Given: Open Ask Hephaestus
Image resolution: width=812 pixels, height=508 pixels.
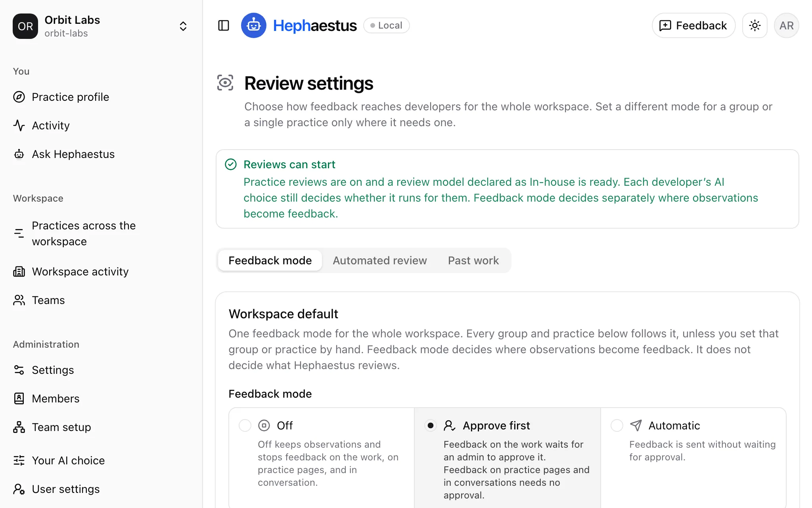Looking at the screenshot, I should pyautogui.click(x=101, y=154).
